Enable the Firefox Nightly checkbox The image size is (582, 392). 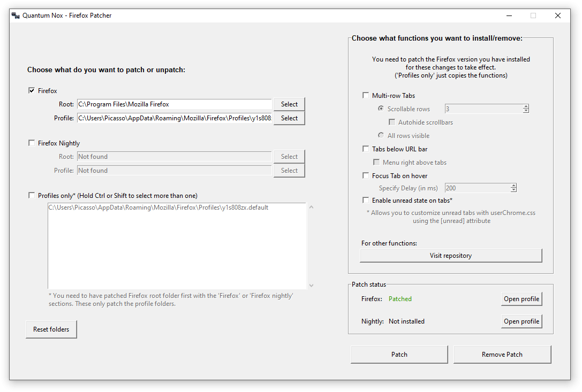click(x=32, y=143)
